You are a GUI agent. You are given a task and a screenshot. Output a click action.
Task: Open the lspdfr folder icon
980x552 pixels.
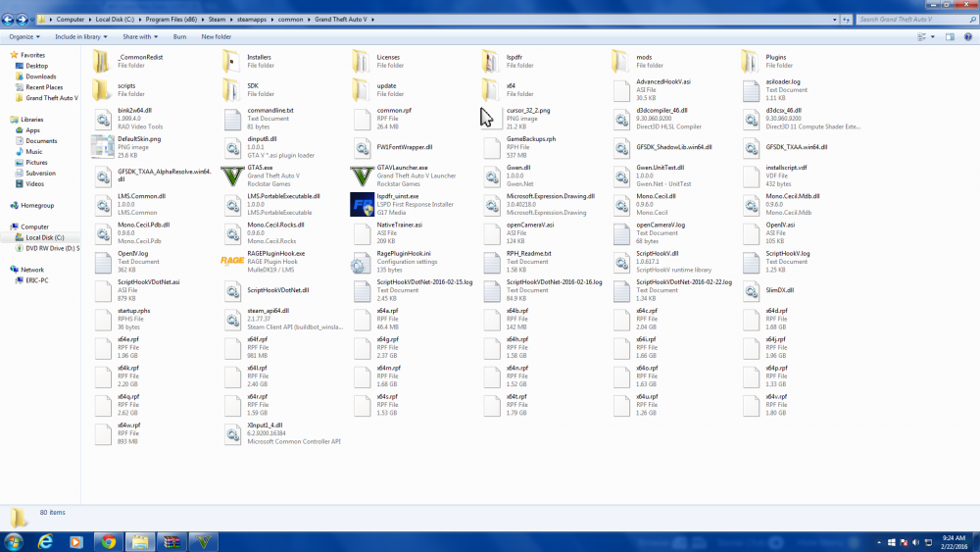(491, 61)
